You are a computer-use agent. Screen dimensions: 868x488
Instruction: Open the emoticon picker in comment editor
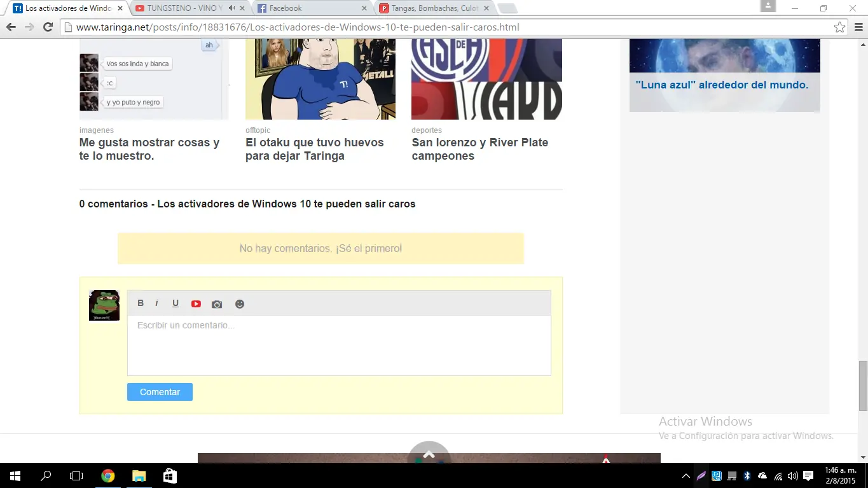tap(240, 304)
